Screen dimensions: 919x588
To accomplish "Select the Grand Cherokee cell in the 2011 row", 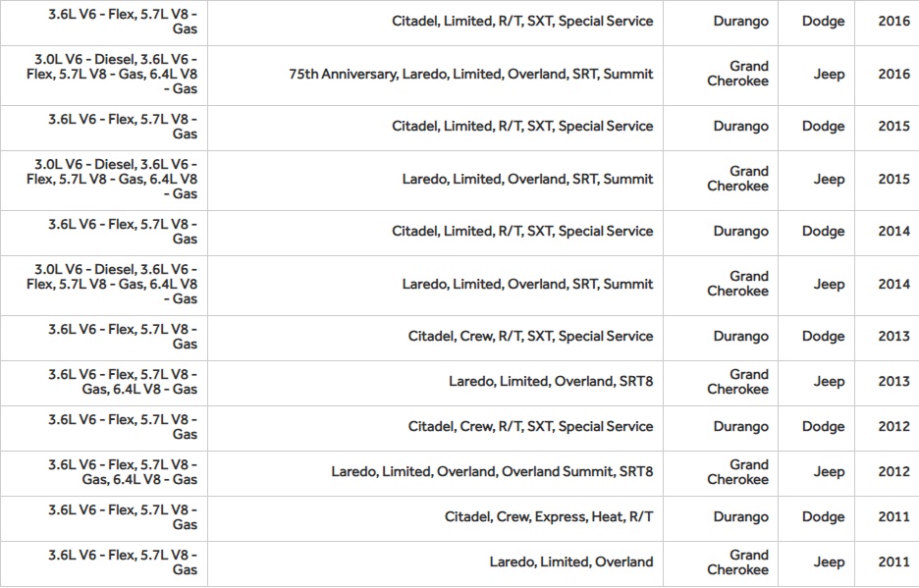I will click(737, 562).
